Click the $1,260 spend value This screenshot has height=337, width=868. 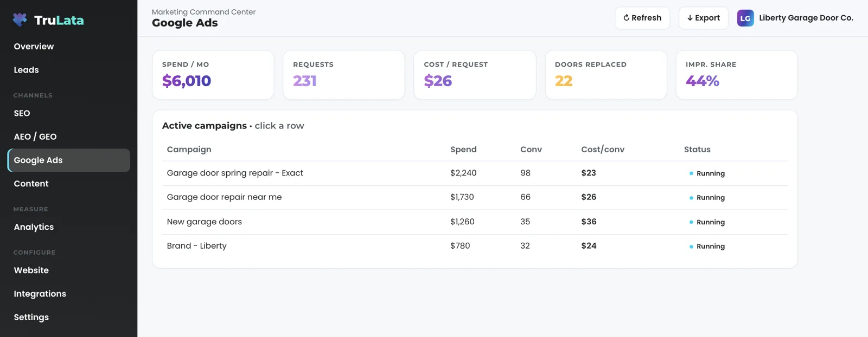click(x=462, y=222)
